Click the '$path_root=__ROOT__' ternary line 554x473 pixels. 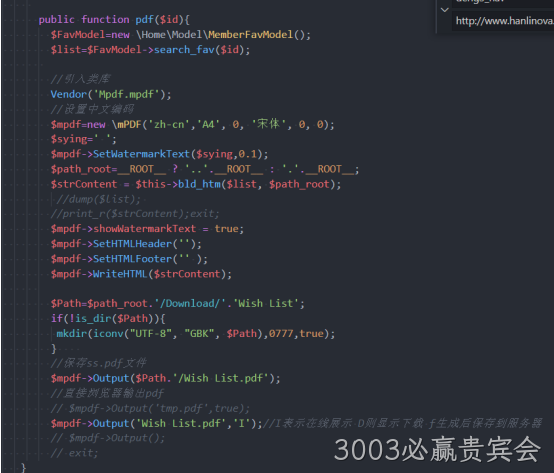pyautogui.click(x=205, y=169)
